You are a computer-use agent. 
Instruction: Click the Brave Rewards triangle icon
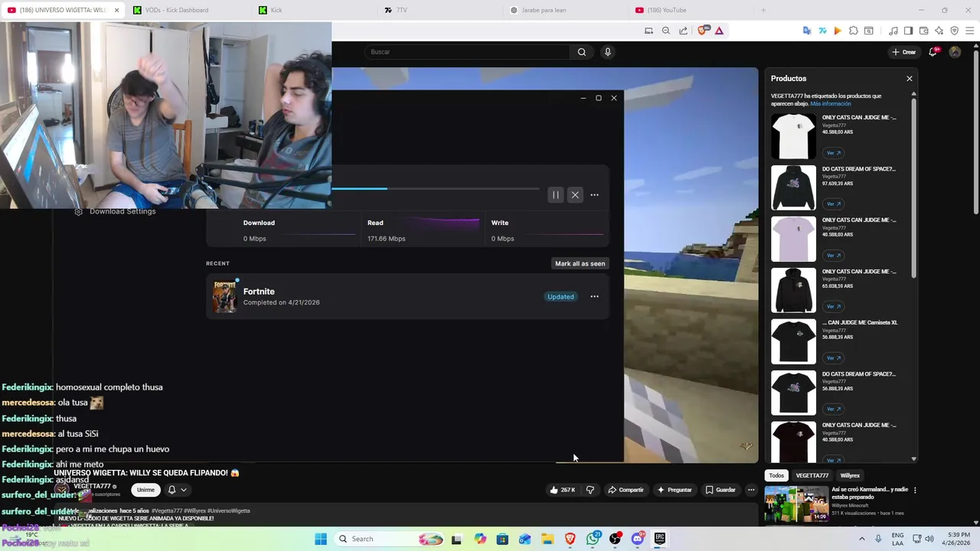click(x=719, y=31)
